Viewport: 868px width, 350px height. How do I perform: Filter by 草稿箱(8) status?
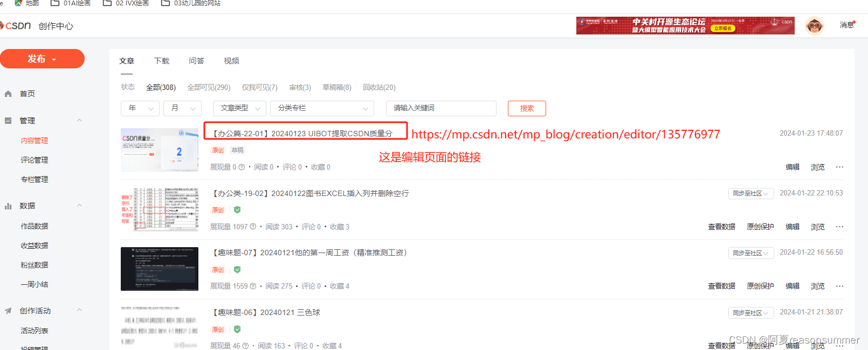pos(337,87)
